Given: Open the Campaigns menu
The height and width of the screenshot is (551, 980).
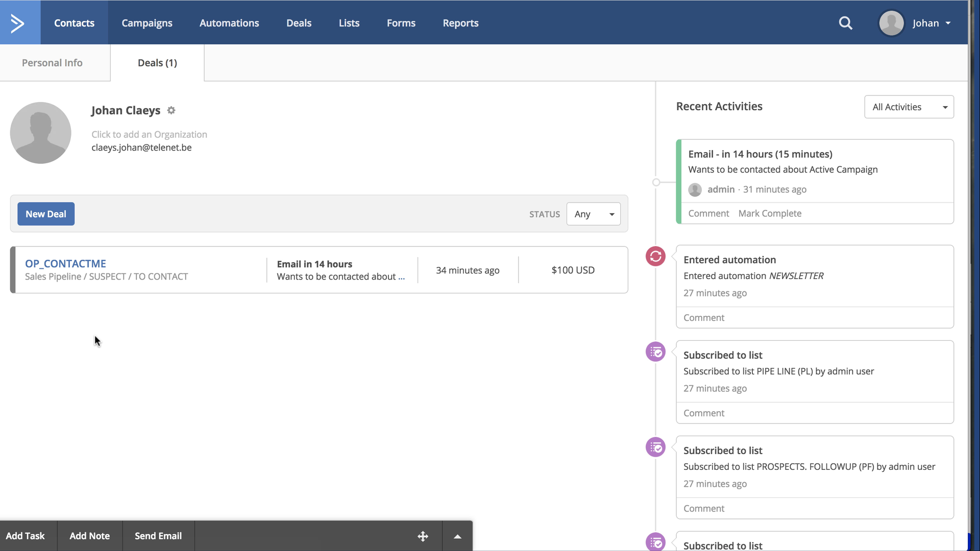Looking at the screenshot, I should (x=147, y=23).
